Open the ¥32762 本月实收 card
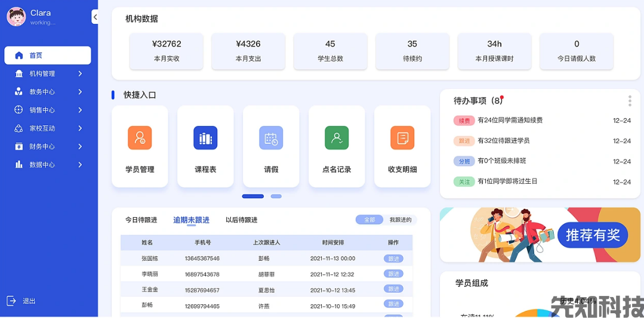 pos(167,51)
